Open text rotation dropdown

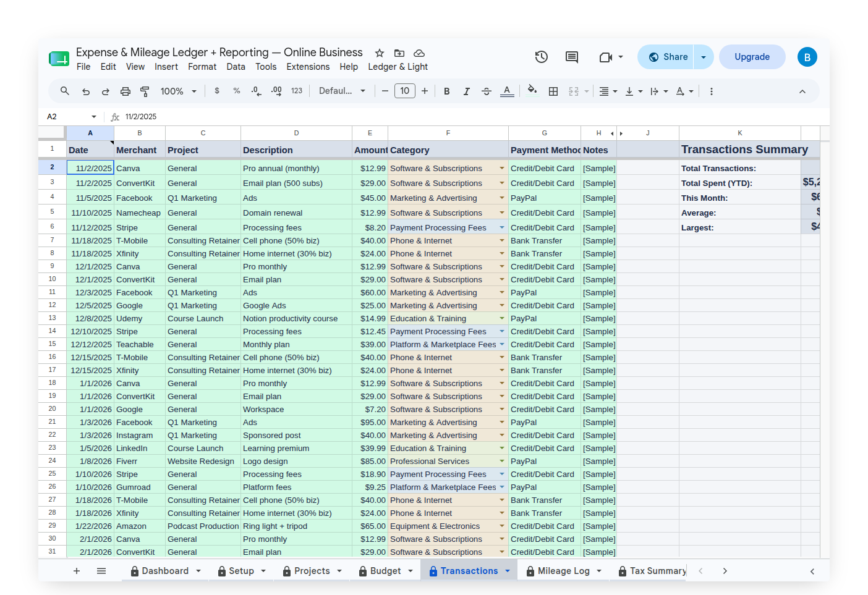(x=684, y=91)
